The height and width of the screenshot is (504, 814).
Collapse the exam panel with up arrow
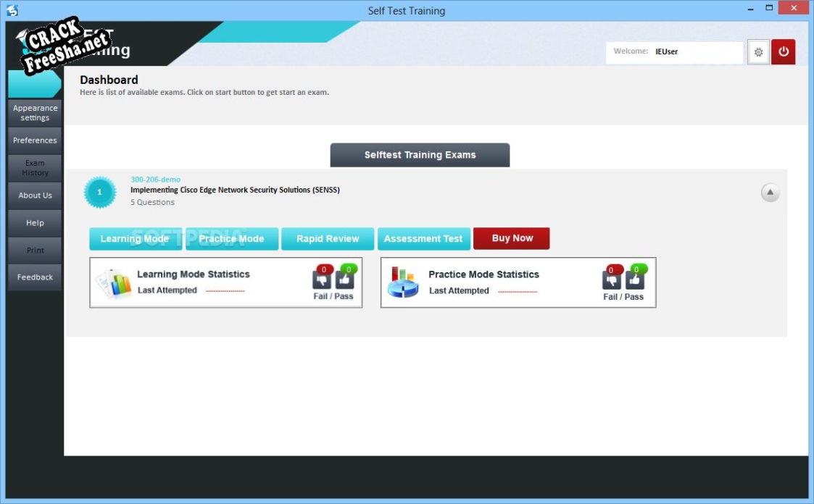point(770,193)
